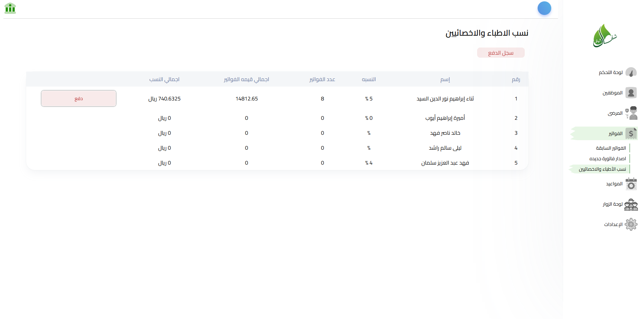Select اصدار فاتورة جديده menu item

tap(608, 158)
